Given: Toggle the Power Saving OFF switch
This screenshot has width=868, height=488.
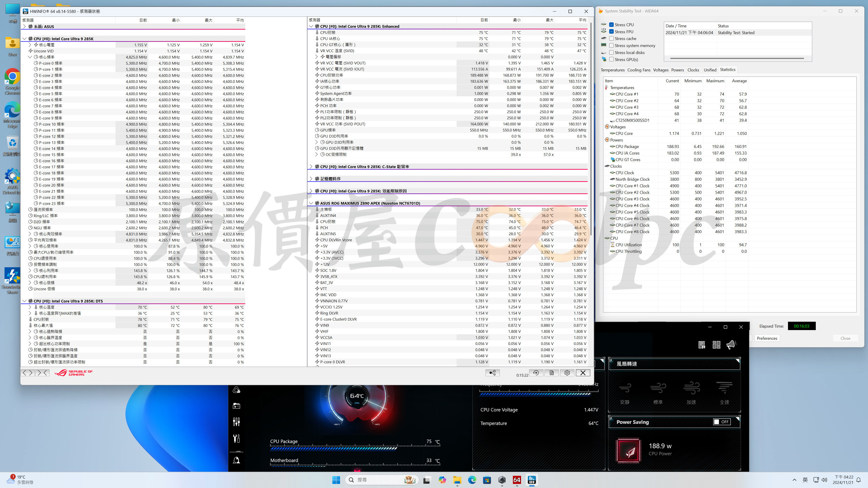Looking at the screenshot, I should click(x=722, y=422).
